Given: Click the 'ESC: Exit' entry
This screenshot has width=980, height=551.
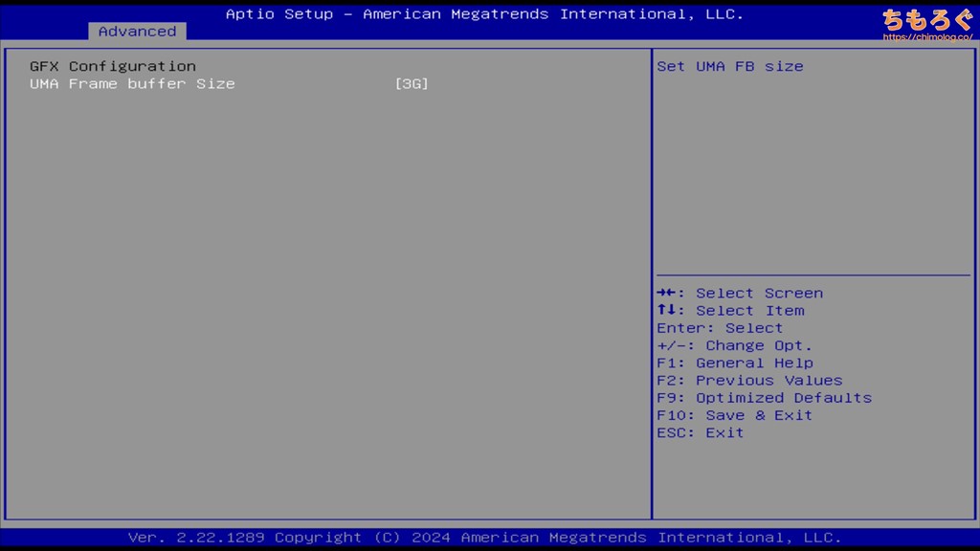Looking at the screenshot, I should pos(700,432).
